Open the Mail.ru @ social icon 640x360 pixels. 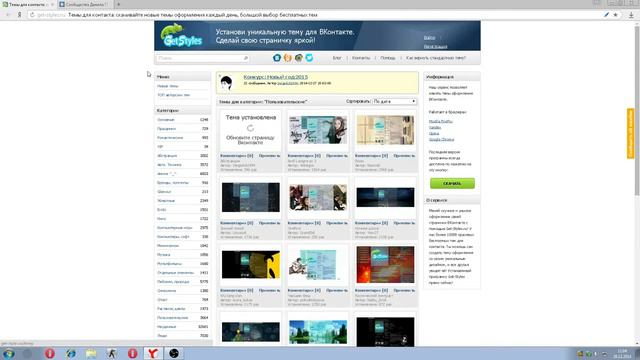tap(299, 58)
